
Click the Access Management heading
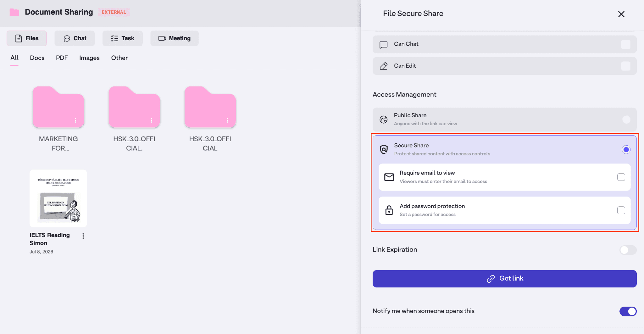pos(404,94)
